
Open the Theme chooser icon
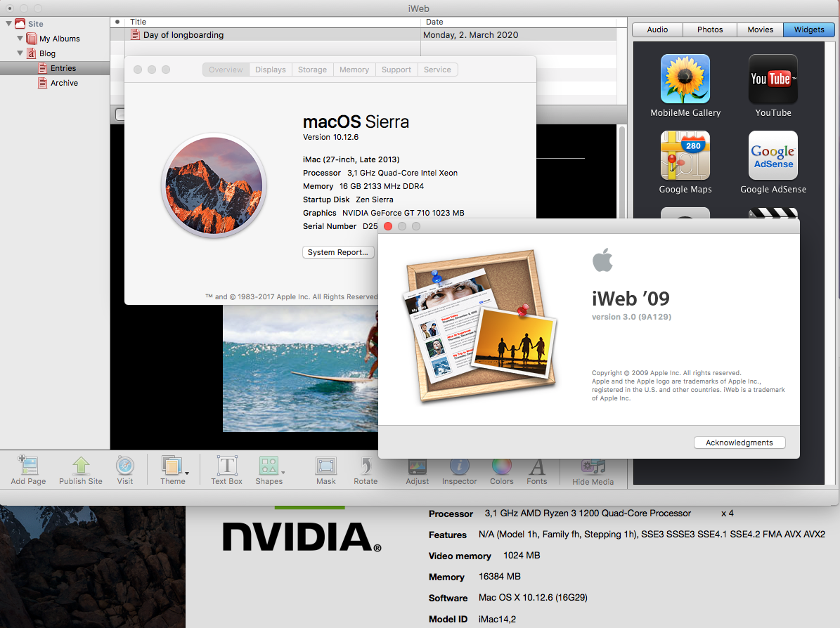[172, 465]
